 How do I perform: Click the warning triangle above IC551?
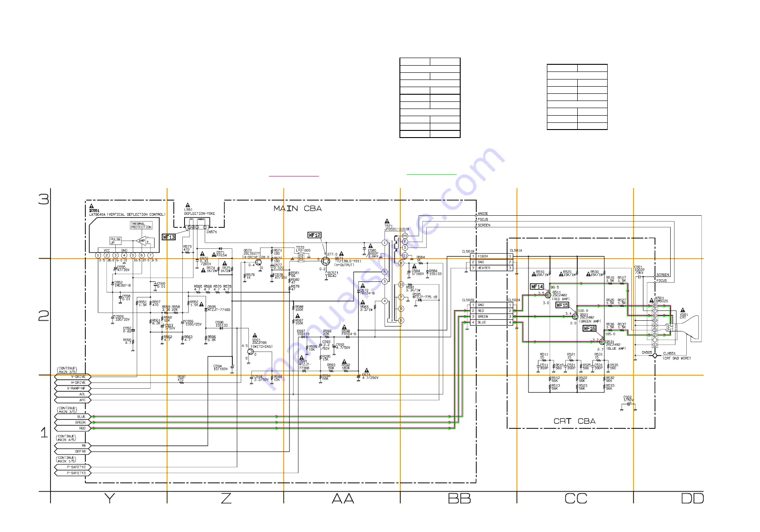pos(92,206)
